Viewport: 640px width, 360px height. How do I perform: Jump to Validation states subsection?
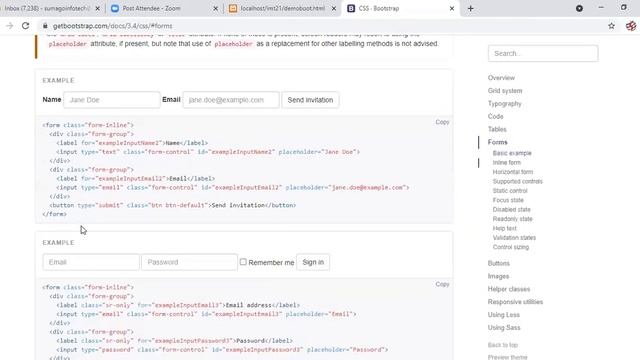point(514,238)
